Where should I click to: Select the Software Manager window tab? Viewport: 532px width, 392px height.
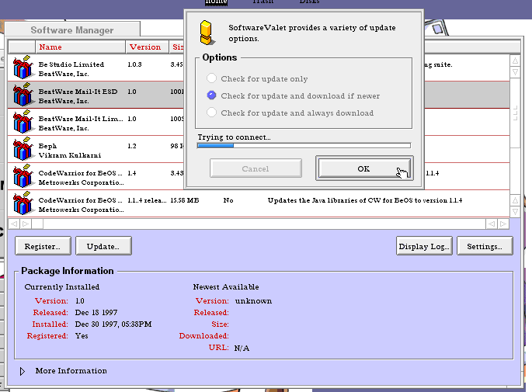71,30
